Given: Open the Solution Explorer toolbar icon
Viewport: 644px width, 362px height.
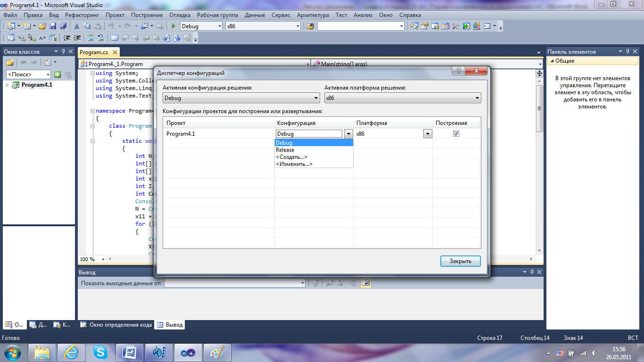Looking at the screenshot, I should point(414,26).
